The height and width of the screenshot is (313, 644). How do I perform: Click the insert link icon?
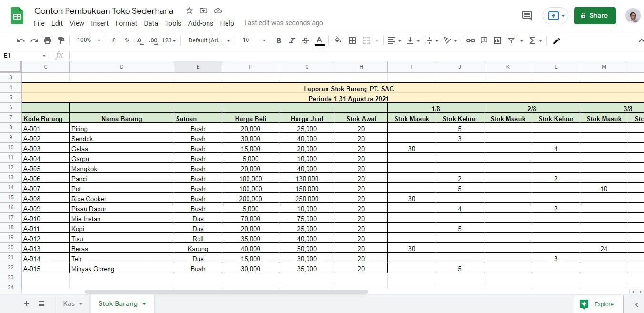(470, 40)
